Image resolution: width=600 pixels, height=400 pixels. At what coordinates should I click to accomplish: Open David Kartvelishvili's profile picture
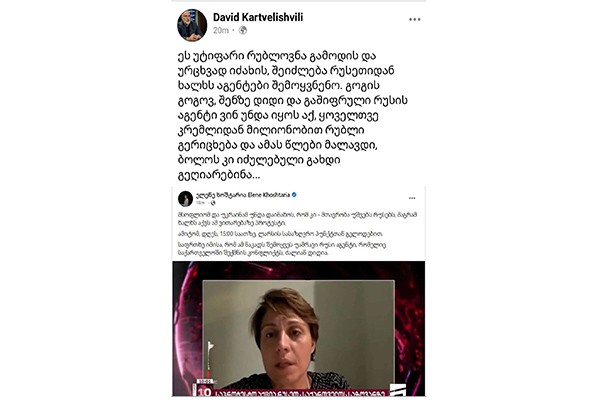tap(192, 25)
